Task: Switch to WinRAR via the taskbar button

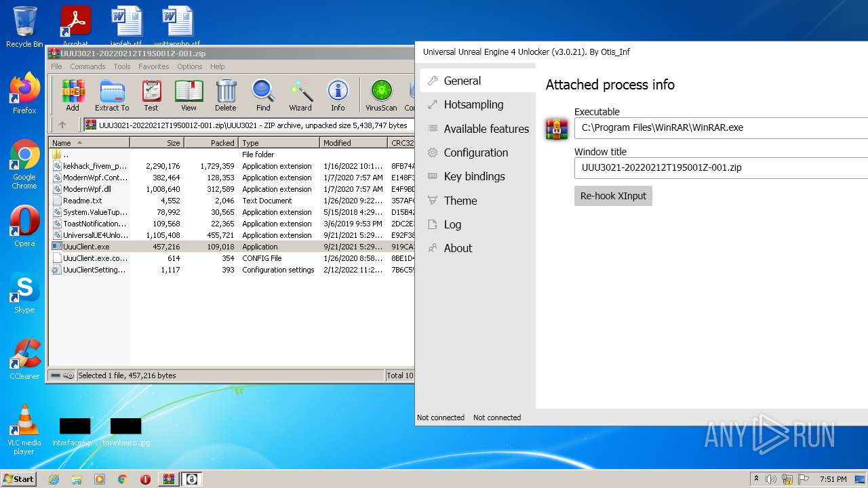Action: point(169,479)
